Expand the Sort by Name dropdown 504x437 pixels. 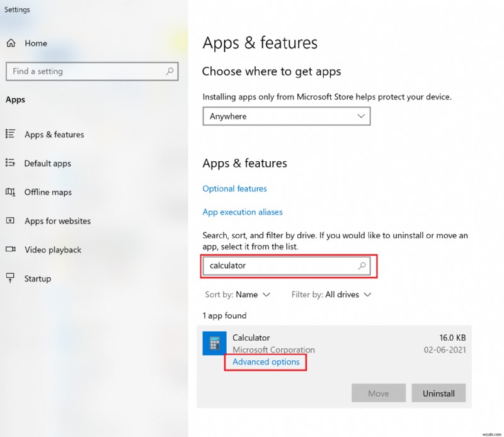238,295
